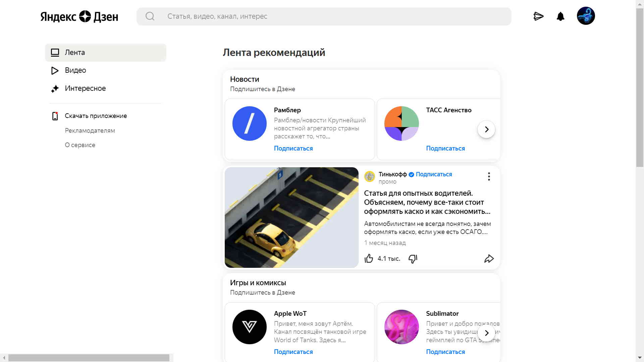Open notifications bell
The width and height of the screenshot is (644, 362).
click(560, 16)
